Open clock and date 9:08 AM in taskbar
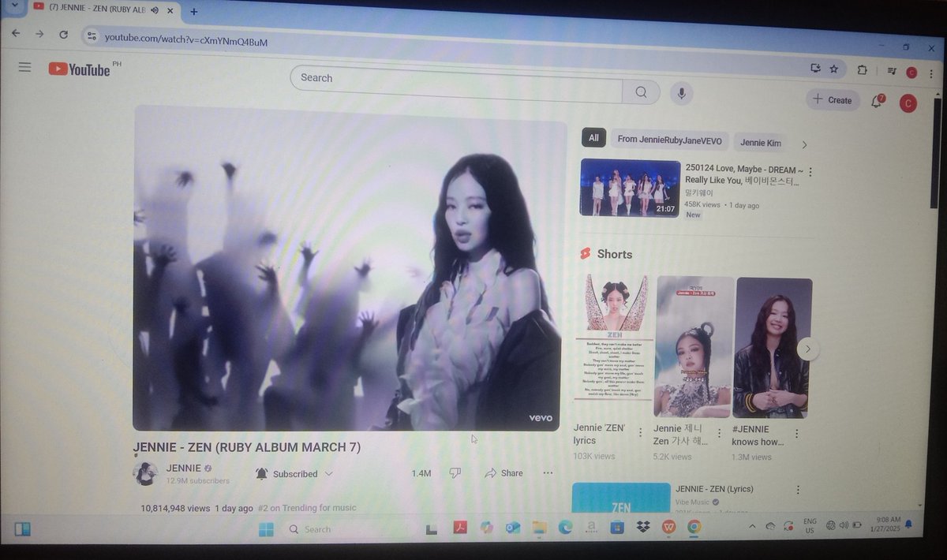Image resolution: width=947 pixels, height=560 pixels. [x=887, y=524]
